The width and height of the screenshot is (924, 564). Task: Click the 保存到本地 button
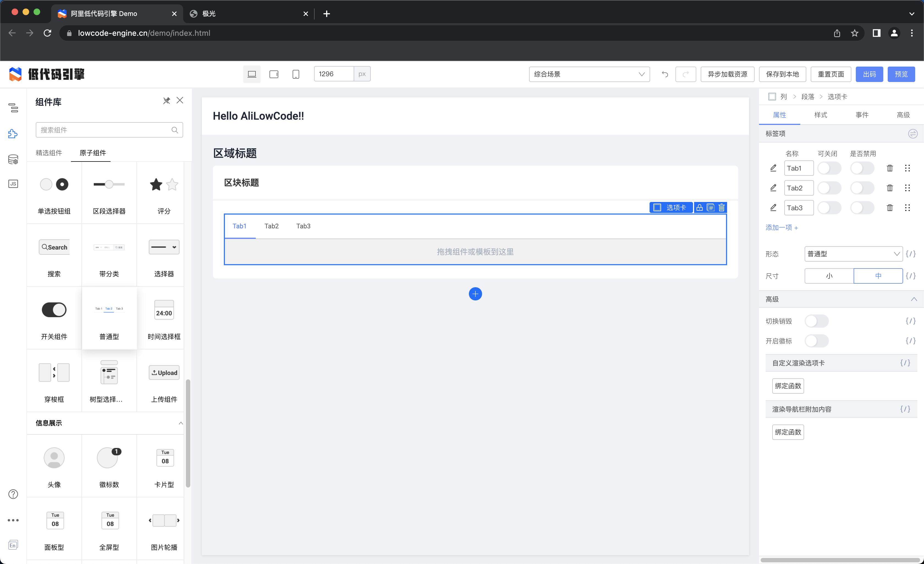tap(782, 74)
